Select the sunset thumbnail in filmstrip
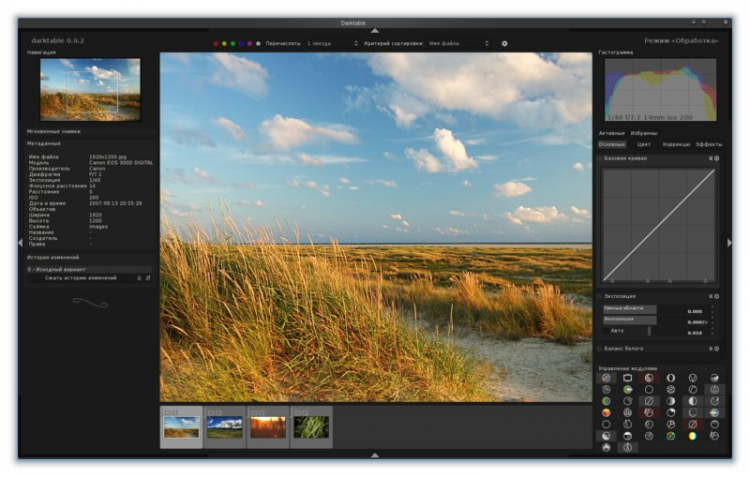This screenshot has width=750, height=477. (x=268, y=427)
